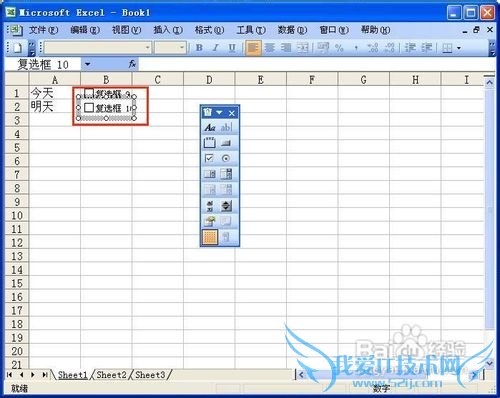
Task: Toggle Bold formatting
Action: 199,48
